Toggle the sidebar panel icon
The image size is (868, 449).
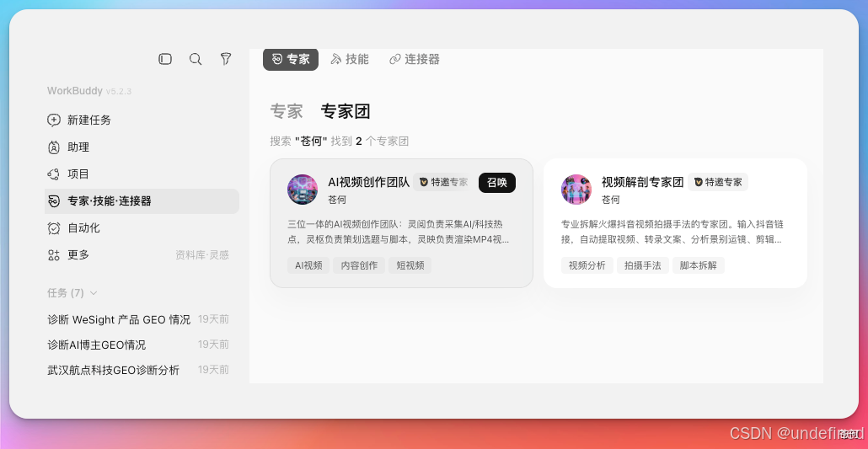pos(165,59)
